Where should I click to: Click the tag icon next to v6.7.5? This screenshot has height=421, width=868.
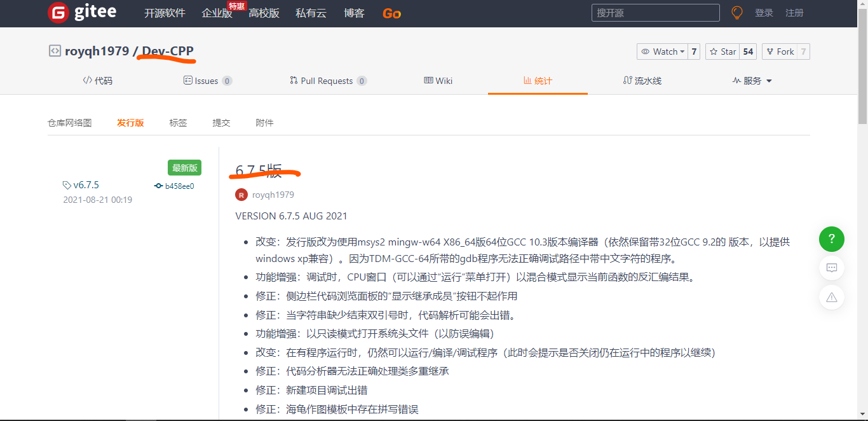point(67,185)
